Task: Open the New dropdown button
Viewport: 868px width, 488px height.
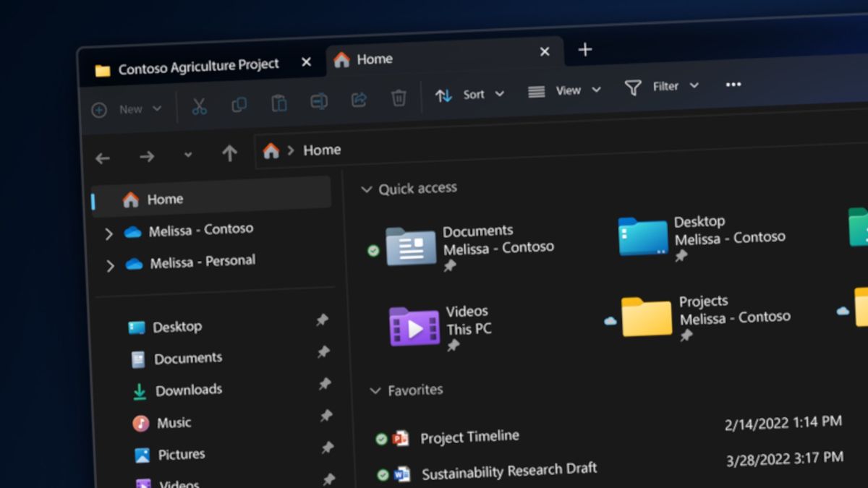Action: click(x=127, y=110)
